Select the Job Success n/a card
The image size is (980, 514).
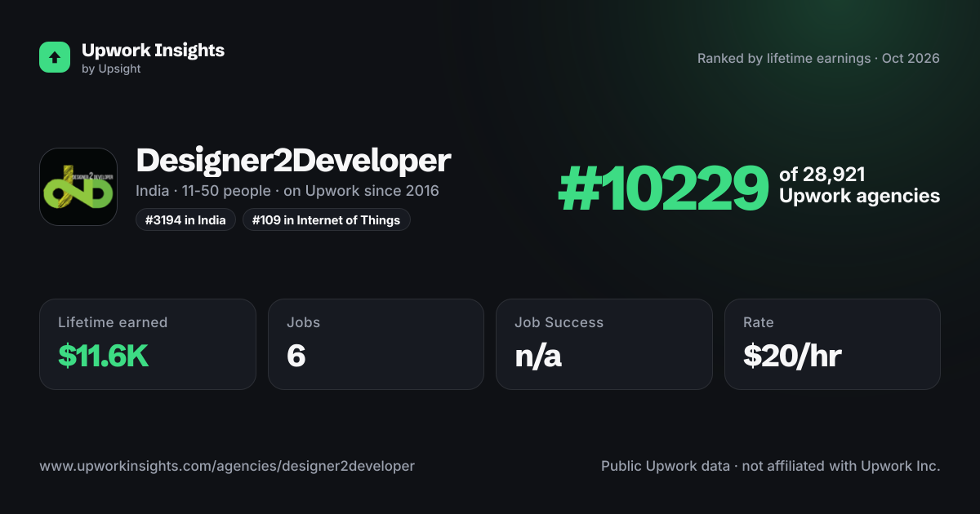pos(604,344)
